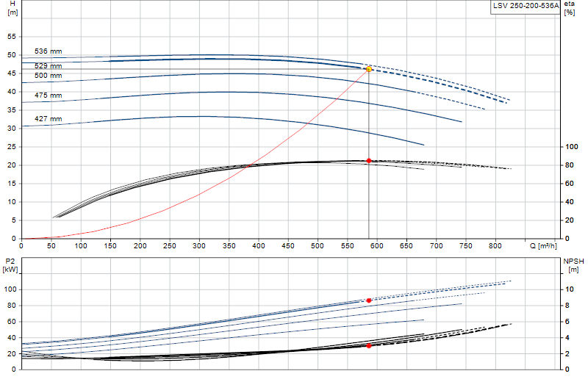Click the 100 tick on the eta axis

tap(572, 147)
